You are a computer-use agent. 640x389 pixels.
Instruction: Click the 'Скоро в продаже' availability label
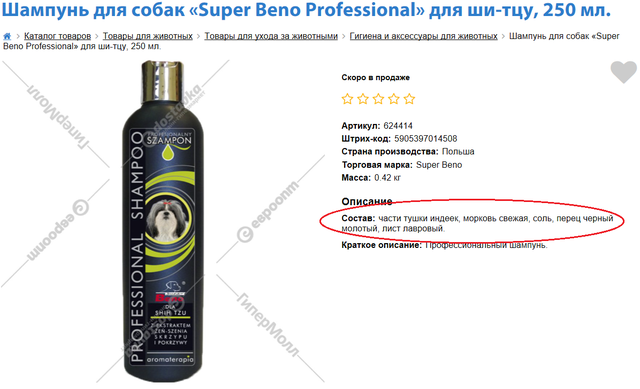click(376, 78)
